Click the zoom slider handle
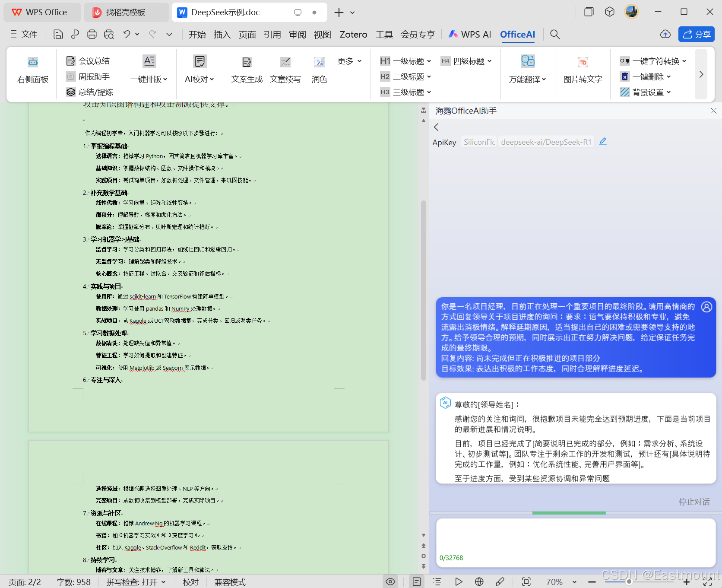722x588 pixels. click(x=629, y=582)
